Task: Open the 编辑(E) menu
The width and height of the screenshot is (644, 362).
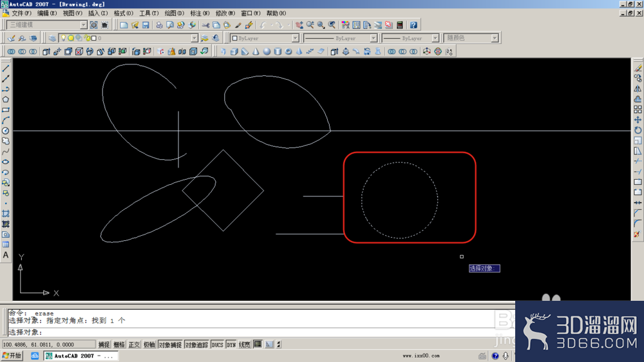Action: 47,13
